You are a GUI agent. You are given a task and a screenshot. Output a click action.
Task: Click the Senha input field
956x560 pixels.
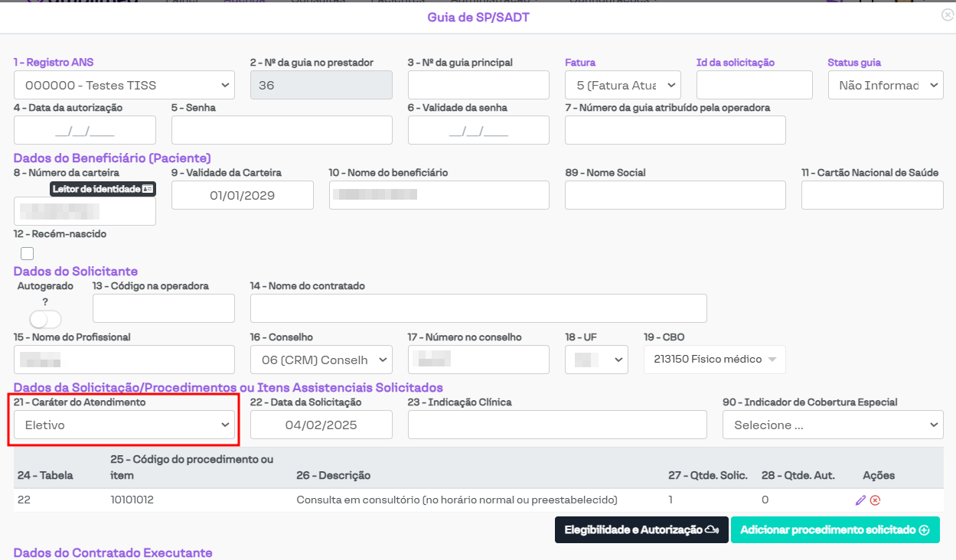(282, 130)
